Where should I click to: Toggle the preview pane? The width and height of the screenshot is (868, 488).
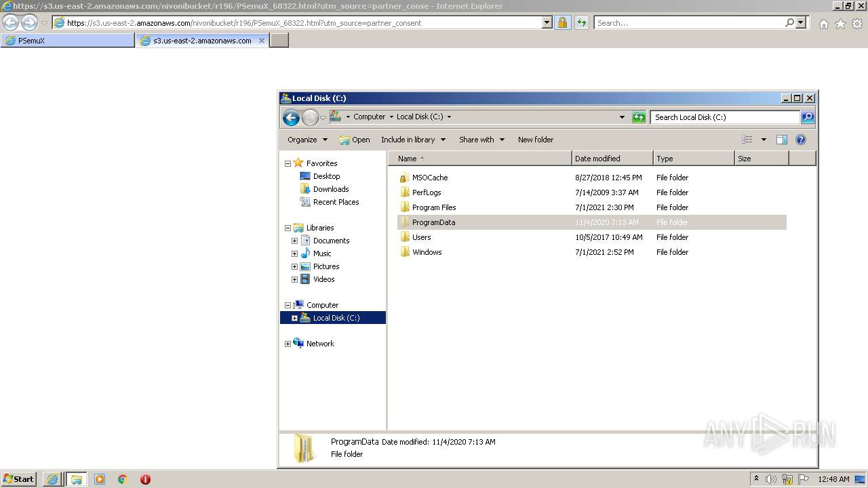click(x=782, y=140)
